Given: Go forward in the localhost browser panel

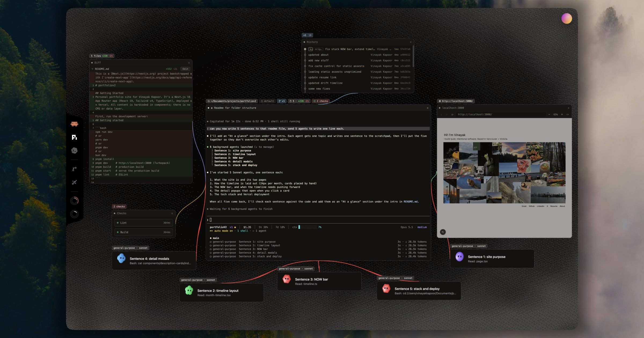Looking at the screenshot, I should pos(447,115).
